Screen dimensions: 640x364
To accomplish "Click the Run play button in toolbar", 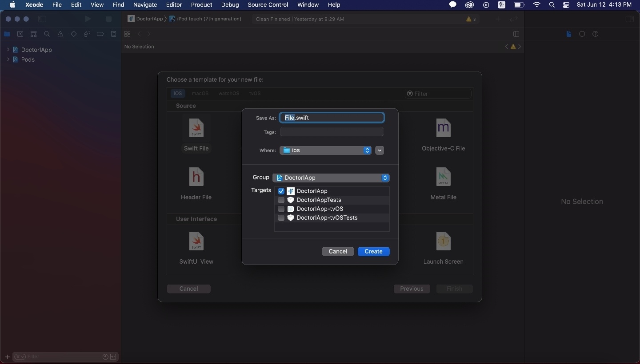I will click(x=88, y=19).
